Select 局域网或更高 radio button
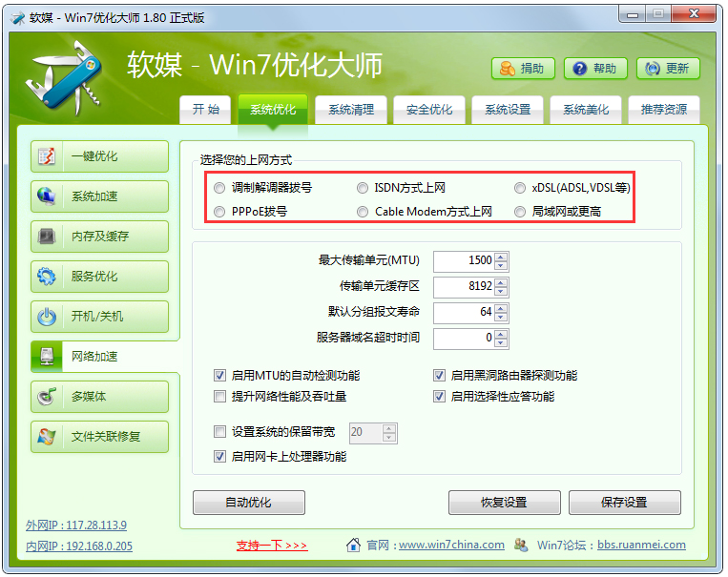728x577 pixels. [520, 212]
